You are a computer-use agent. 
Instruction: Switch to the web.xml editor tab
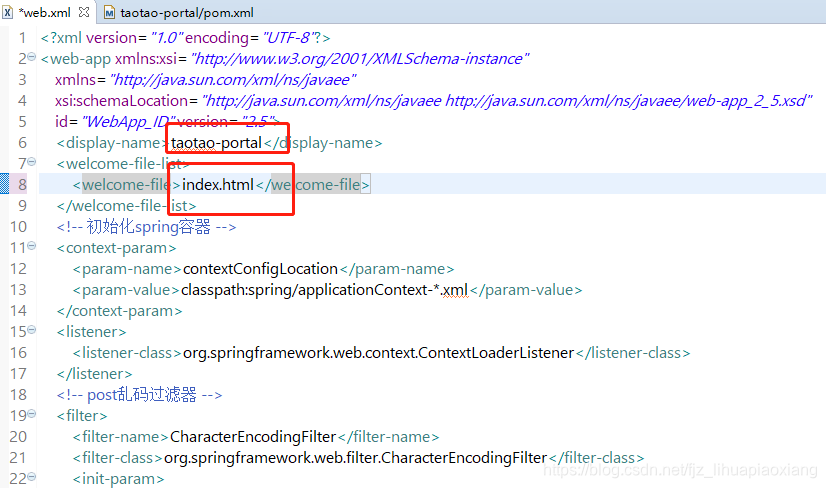click(45, 12)
